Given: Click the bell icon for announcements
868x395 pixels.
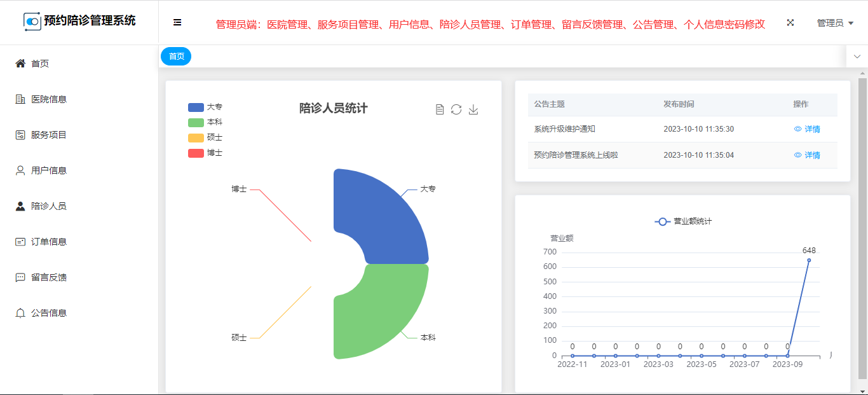Looking at the screenshot, I should click(20, 313).
